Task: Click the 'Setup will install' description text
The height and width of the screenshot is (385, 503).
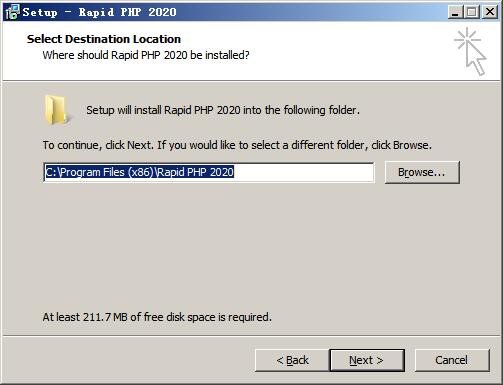Action: (223, 110)
